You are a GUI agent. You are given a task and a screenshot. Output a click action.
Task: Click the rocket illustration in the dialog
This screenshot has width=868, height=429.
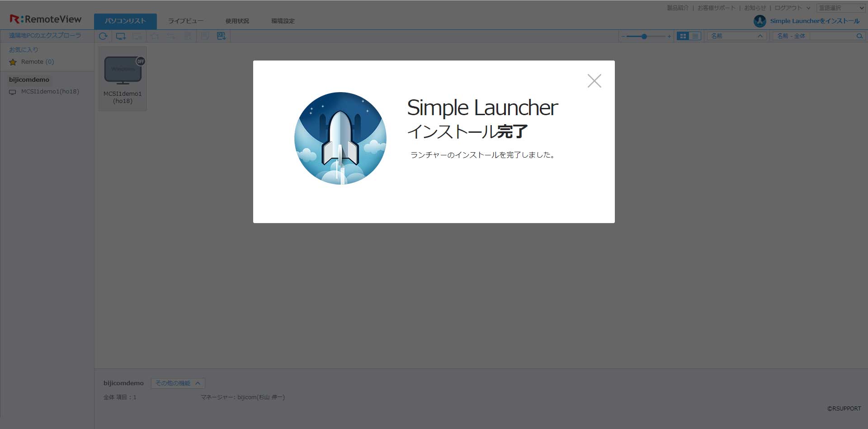[x=340, y=138]
